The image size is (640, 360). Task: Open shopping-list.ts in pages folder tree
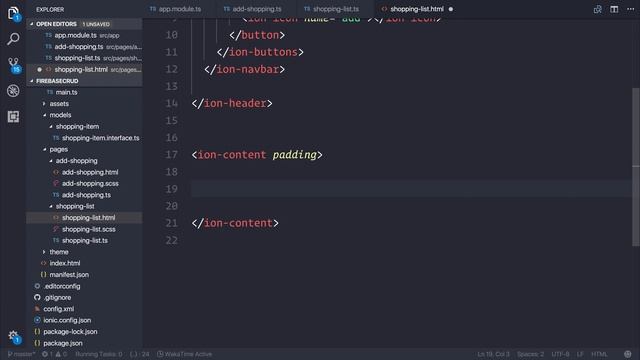[x=85, y=240]
